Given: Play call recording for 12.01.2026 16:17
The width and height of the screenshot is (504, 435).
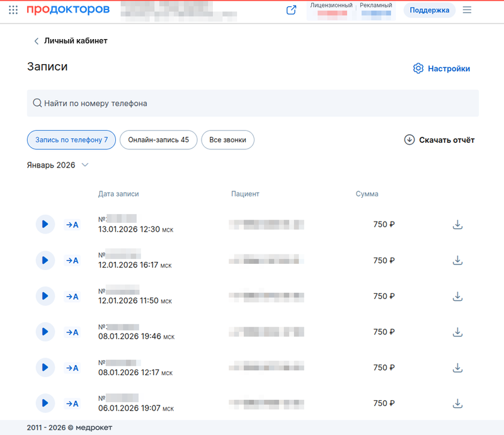Looking at the screenshot, I should [45, 260].
